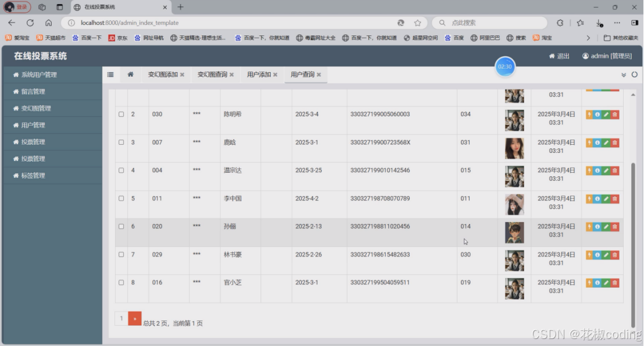
Task: Delete user 陈明希 with red trash icon
Action: coord(615,115)
